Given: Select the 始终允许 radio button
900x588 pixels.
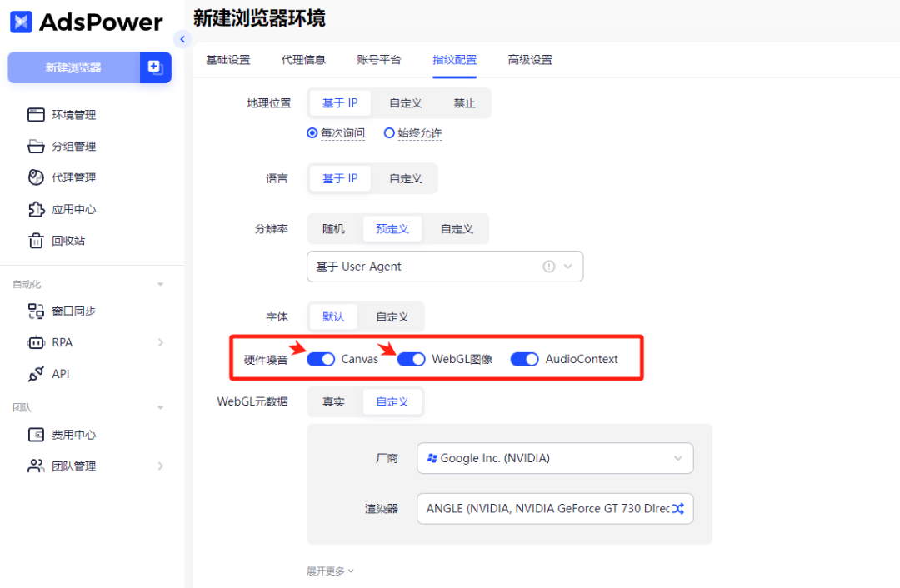Looking at the screenshot, I should click(389, 133).
